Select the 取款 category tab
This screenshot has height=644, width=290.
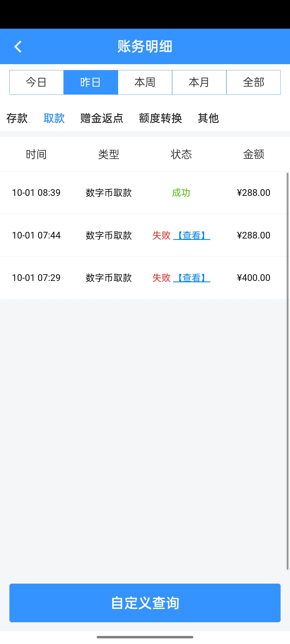pyautogui.click(x=54, y=118)
